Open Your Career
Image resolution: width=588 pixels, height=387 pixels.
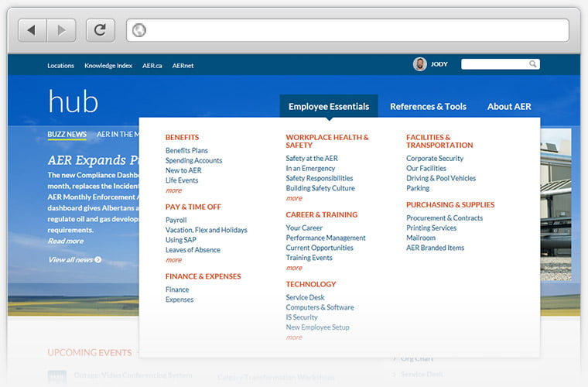[304, 228]
